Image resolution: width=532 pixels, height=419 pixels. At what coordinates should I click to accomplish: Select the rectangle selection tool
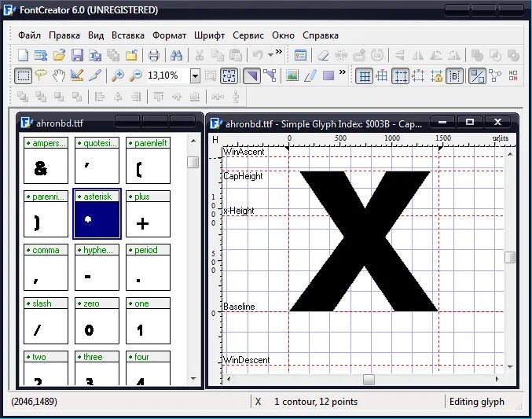tap(23, 75)
